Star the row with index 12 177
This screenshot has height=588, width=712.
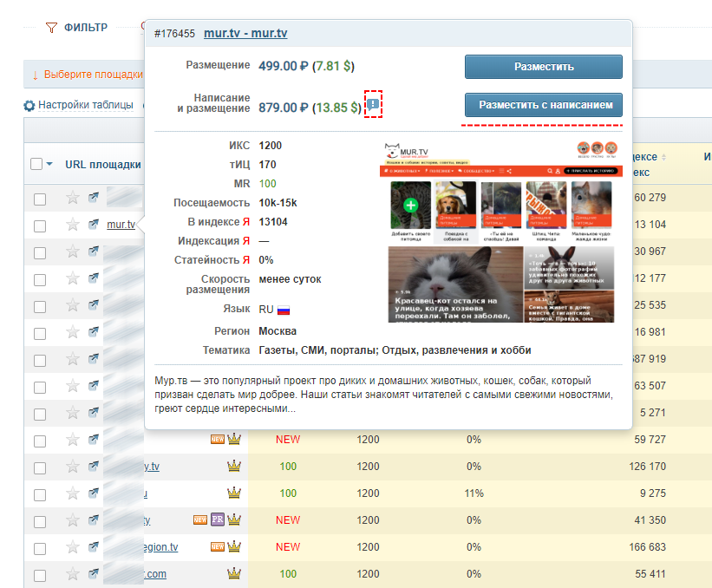73,278
